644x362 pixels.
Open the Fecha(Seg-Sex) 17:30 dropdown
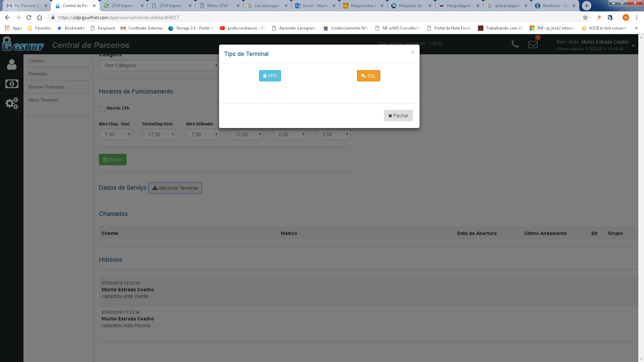coord(159,134)
